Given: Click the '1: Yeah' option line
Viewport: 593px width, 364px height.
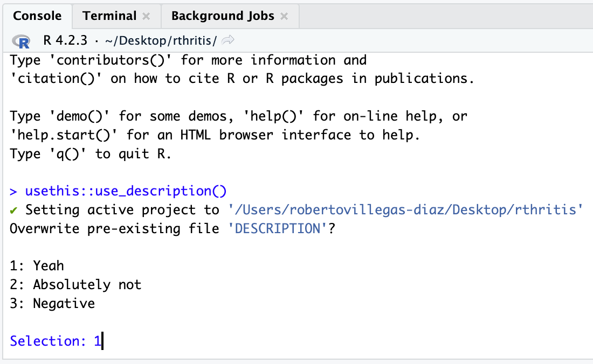Looking at the screenshot, I should tap(37, 265).
